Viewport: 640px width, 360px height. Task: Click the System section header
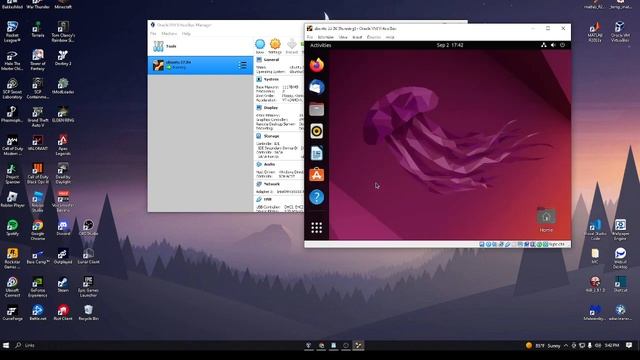pos(271,79)
